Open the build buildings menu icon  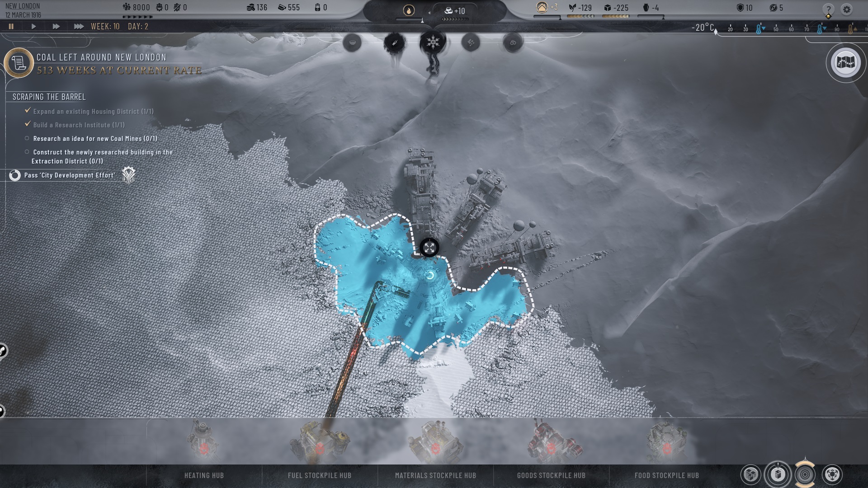(x=778, y=474)
